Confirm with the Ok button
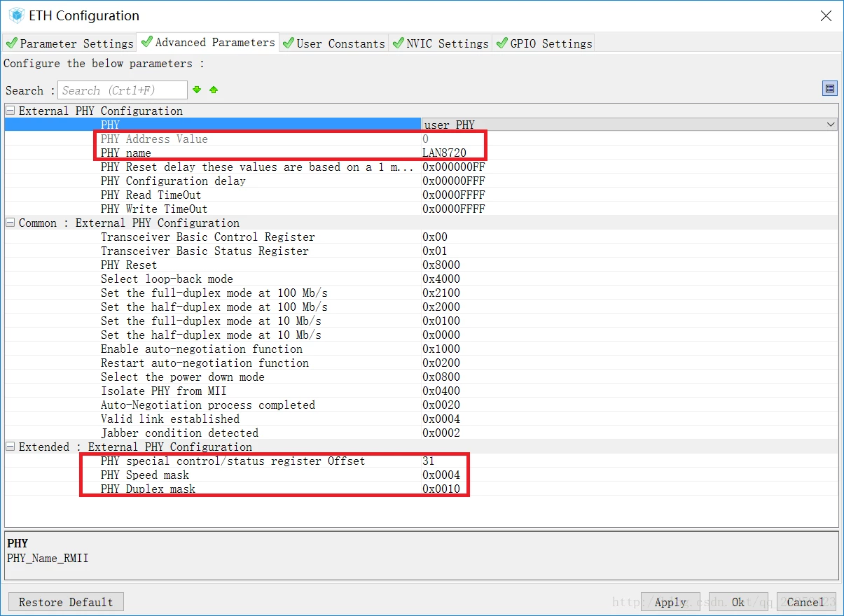This screenshot has width=844, height=616. click(x=738, y=602)
